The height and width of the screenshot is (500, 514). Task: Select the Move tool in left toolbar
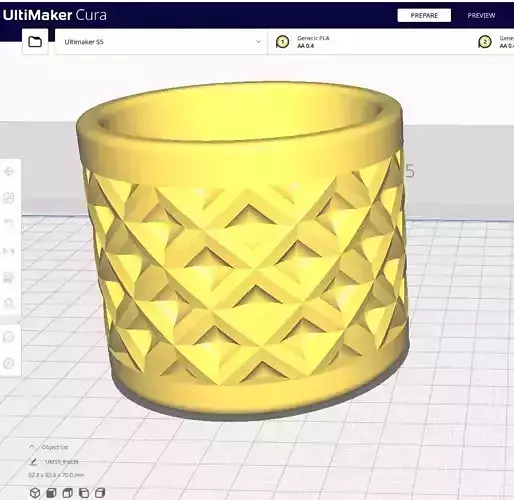click(x=9, y=171)
